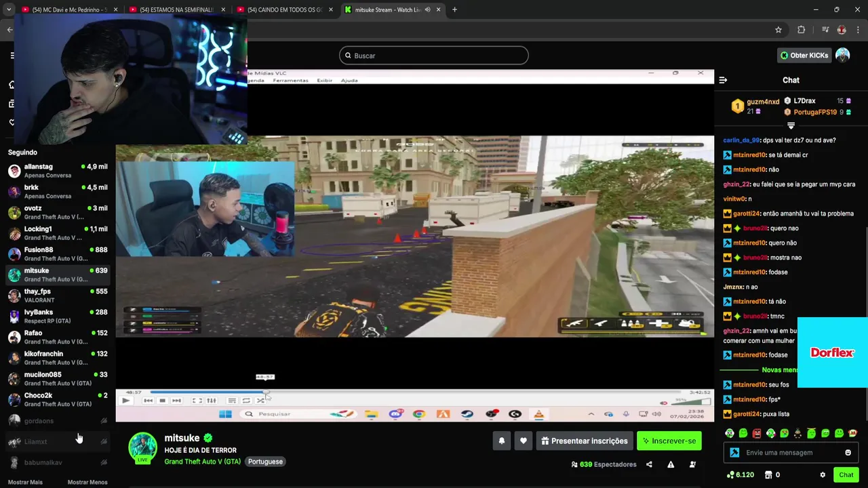Image resolution: width=868 pixels, height=488 pixels.
Task: Open a new browser tab
Action: (454, 9)
